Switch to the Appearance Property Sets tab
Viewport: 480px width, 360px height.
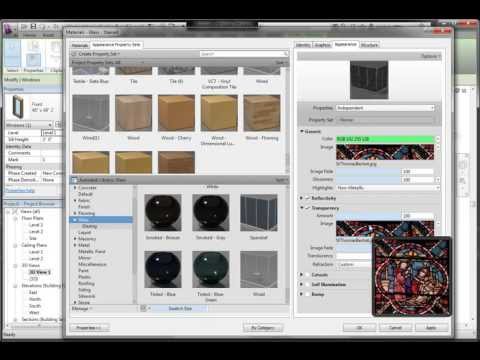[117, 44]
